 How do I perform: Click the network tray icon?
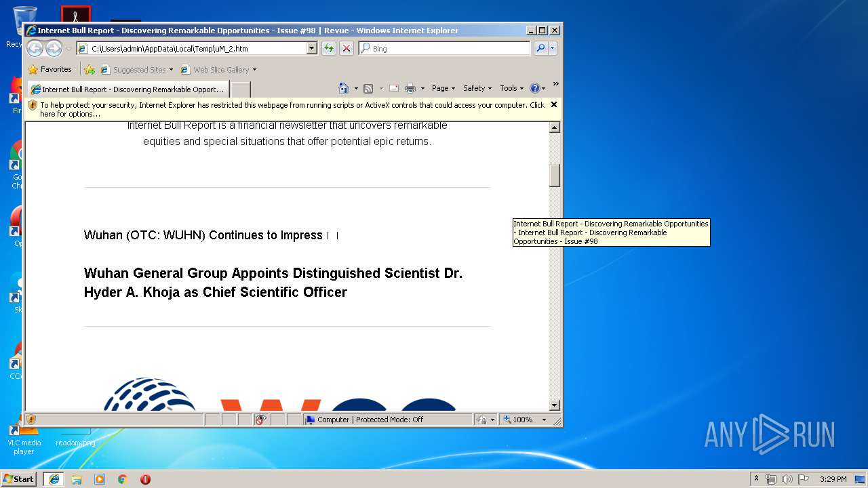(x=771, y=479)
